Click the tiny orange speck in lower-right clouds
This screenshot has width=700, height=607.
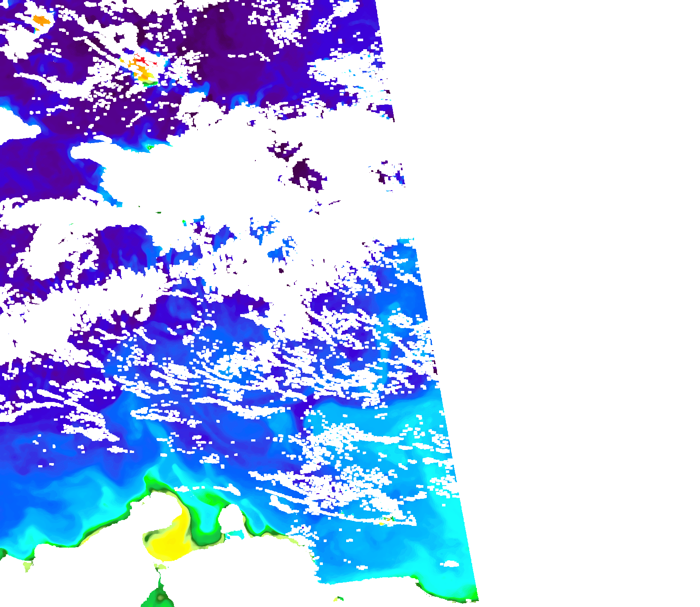point(386,520)
